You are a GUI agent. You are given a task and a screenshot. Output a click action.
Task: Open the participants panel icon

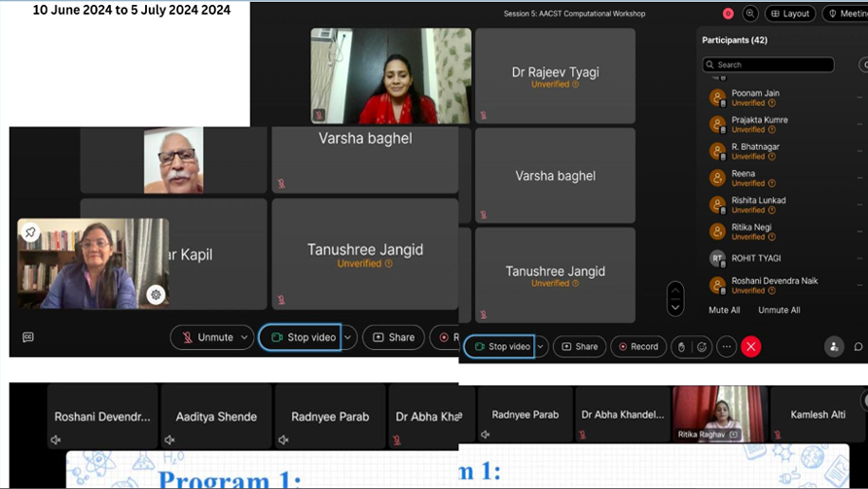pos(834,347)
